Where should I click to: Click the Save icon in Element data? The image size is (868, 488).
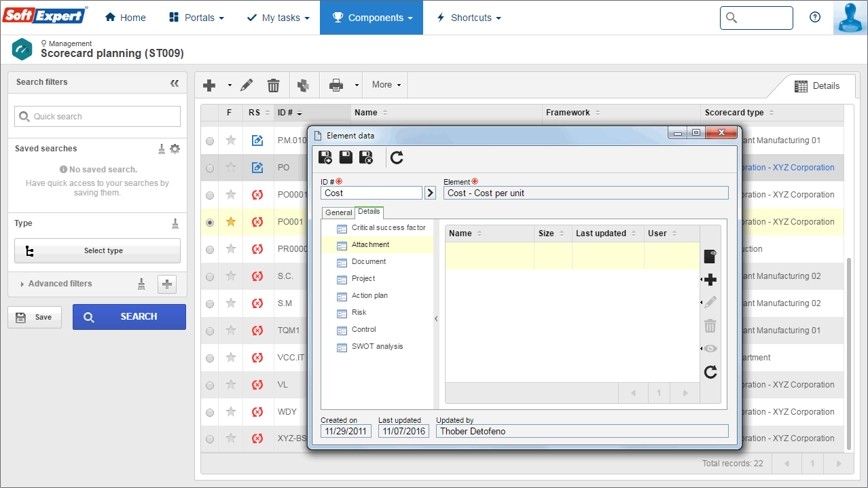(346, 157)
